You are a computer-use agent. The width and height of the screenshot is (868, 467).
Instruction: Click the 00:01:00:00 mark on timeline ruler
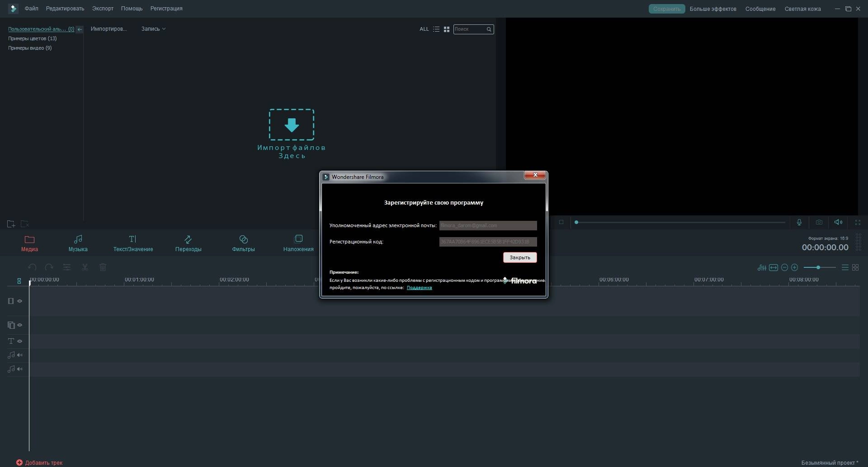tap(139, 280)
